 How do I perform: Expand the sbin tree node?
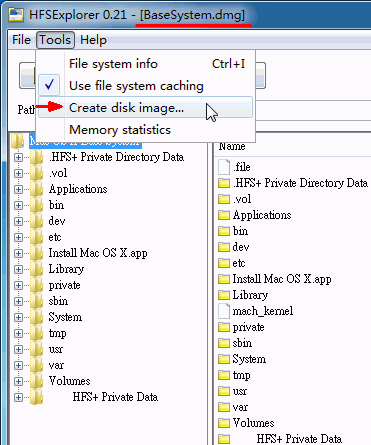[18, 301]
